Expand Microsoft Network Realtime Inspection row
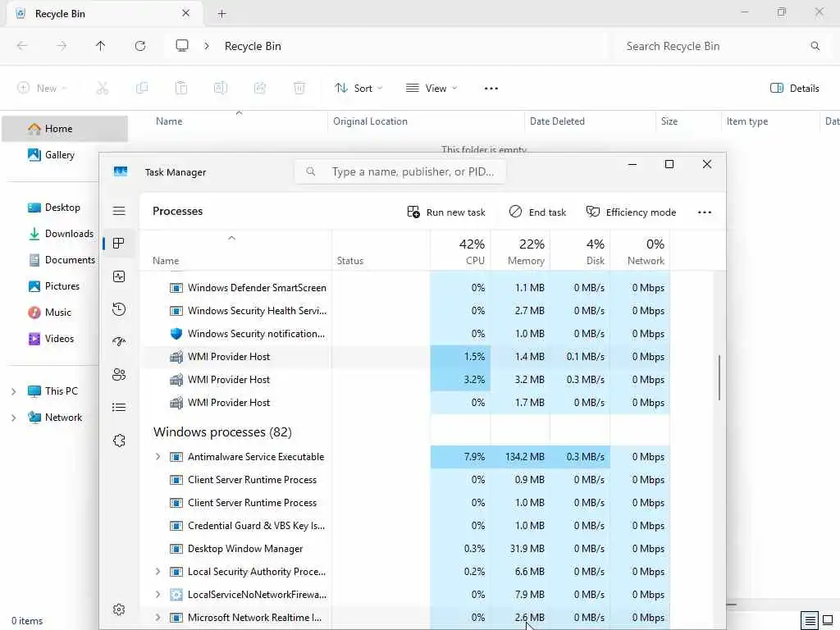 (x=157, y=618)
